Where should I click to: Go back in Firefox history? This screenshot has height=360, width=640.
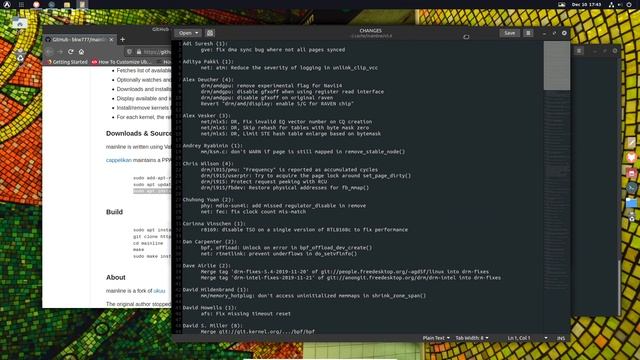tap(49, 52)
